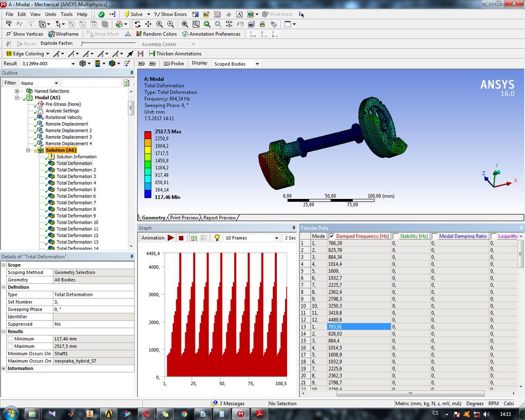Select the Box Zoom tool
This screenshot has height=420, width=525.
(x=170, y=24)
